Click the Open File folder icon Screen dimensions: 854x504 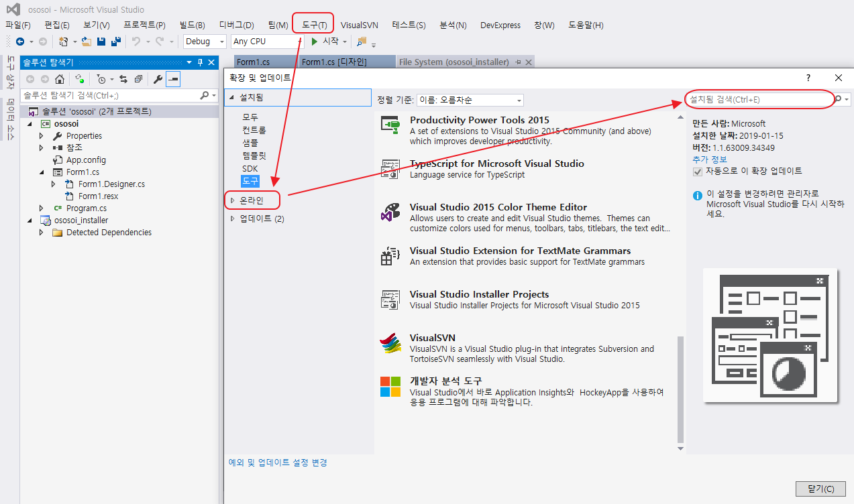click(86, 42)
